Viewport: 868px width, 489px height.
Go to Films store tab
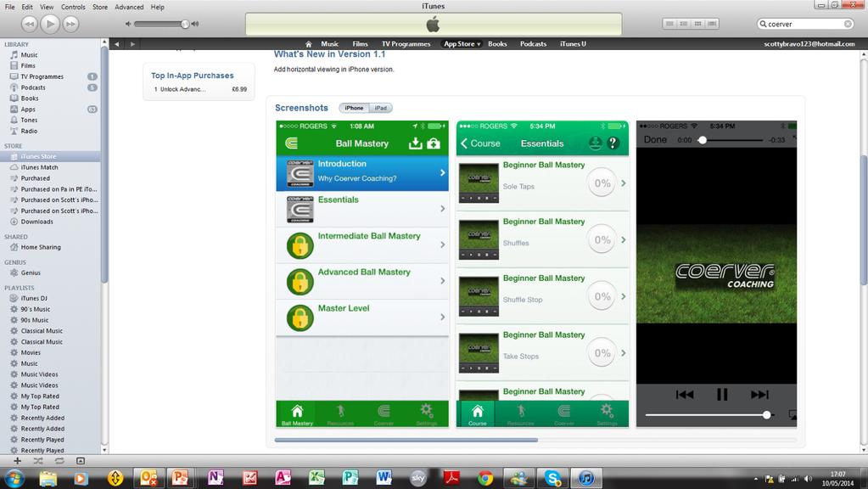point(360,44)
